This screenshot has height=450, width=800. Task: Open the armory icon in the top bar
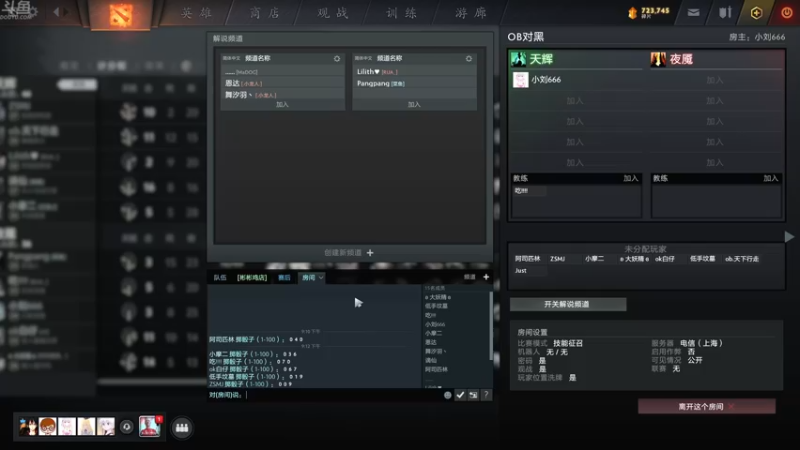coord(725,13)
